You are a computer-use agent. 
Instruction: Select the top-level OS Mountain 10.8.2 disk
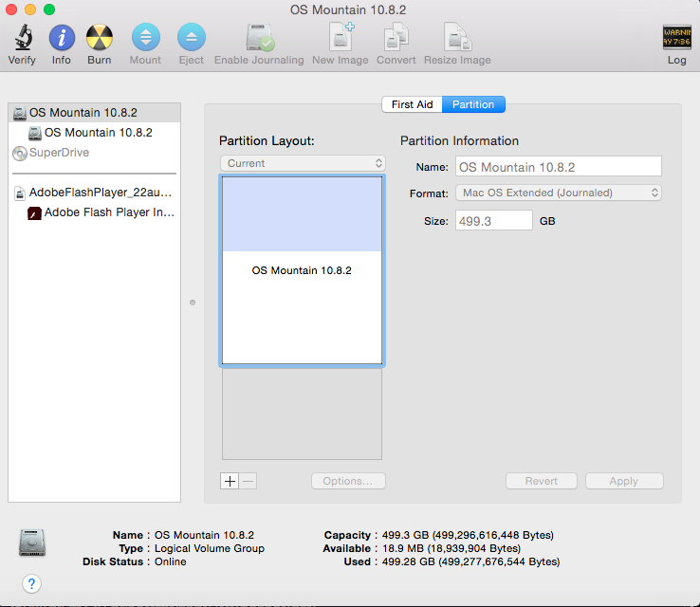pyautogui.click(x=94, y=113)
